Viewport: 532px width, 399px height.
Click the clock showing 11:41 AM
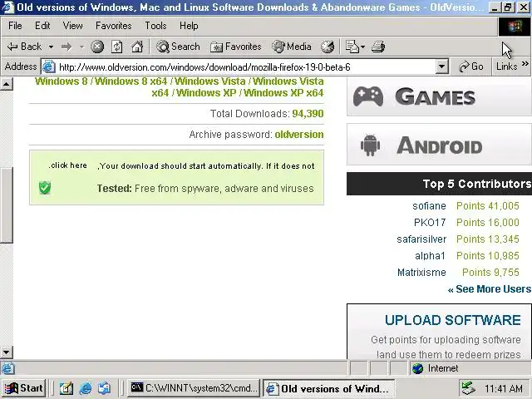pos(504,388)
